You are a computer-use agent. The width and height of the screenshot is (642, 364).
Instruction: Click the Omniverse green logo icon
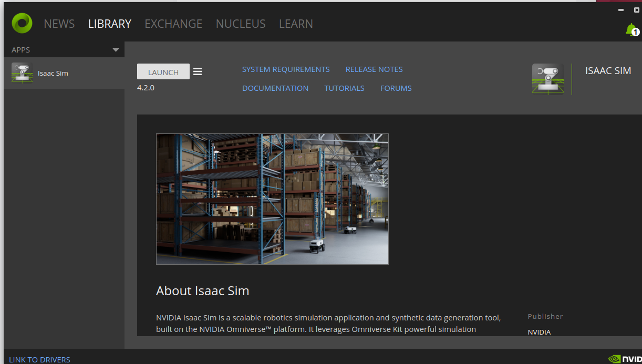click(x=22, y=23)
